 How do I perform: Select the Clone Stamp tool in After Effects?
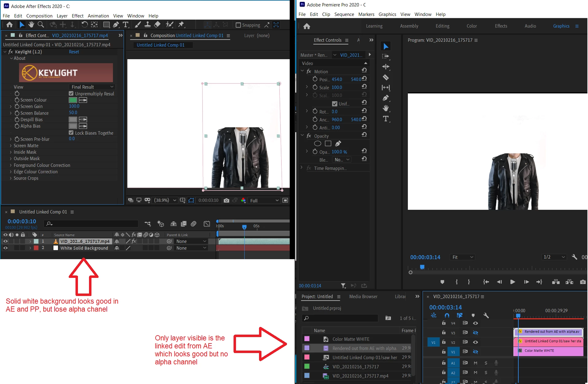[x=148, y=25]
